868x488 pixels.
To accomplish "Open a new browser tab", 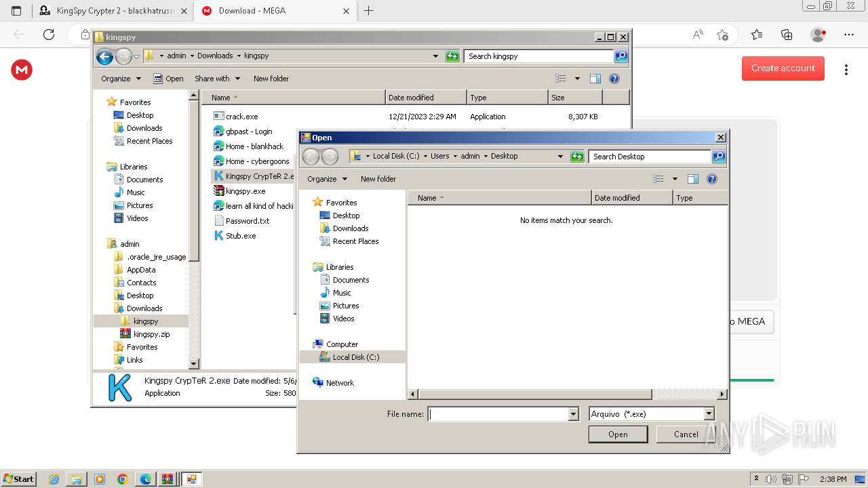I will click(x=369, y=11).
